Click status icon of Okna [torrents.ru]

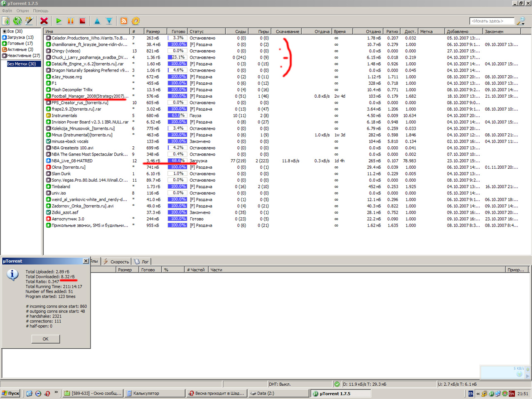coord(48,167)
